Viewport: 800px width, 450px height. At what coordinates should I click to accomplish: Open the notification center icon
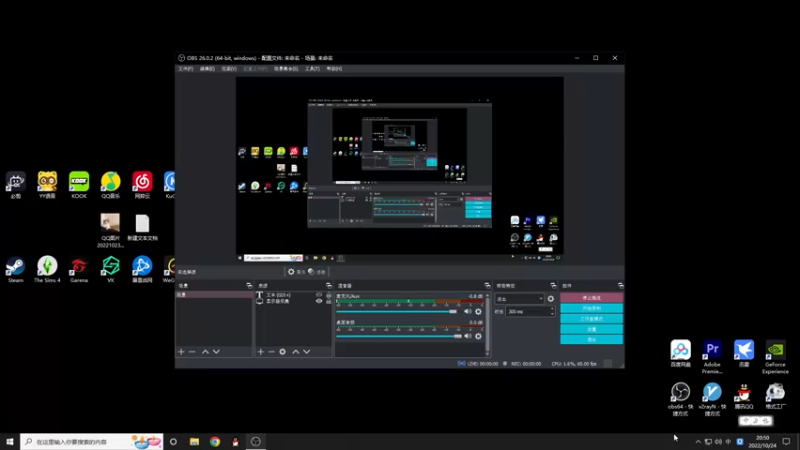(x=786, y=442)
